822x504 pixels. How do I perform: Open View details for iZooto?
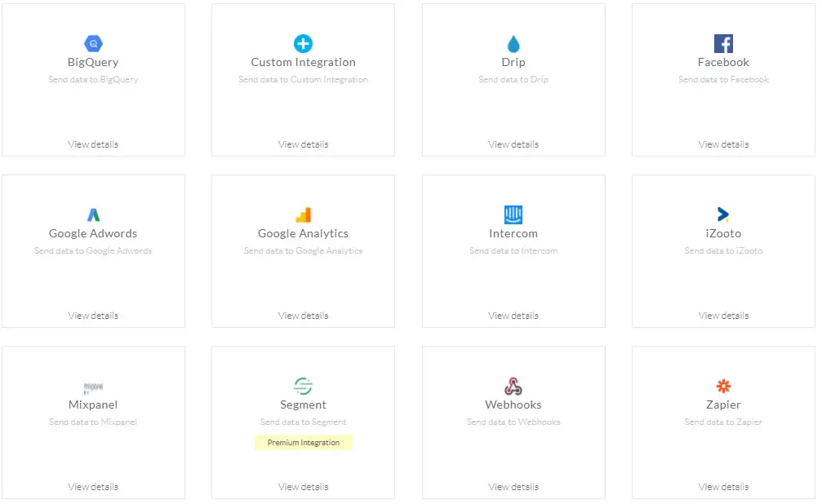(x=723, y=316)
